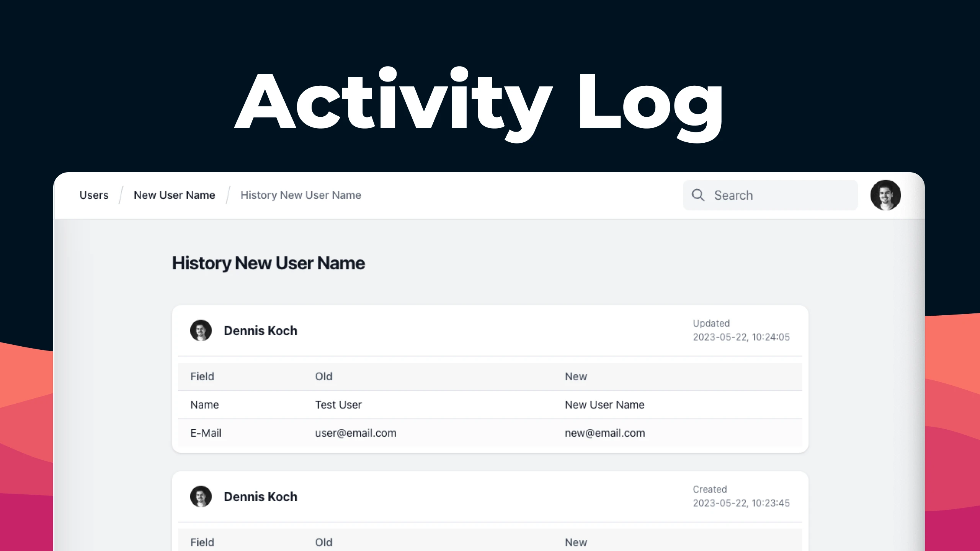
Task: Select Dennis Koch's name in the Updated card
Action: click(260, 331)
